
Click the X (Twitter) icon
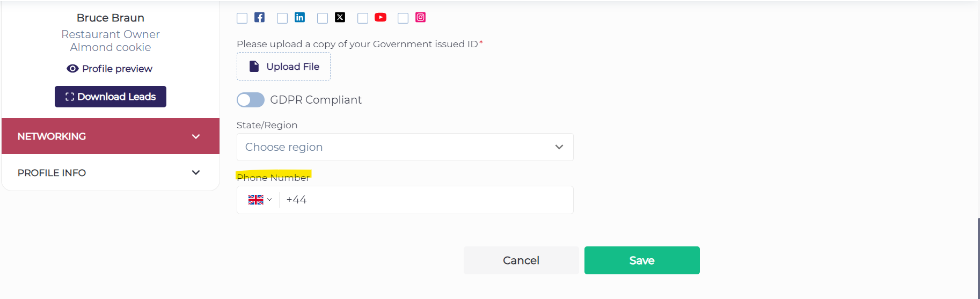click(340, 17)
